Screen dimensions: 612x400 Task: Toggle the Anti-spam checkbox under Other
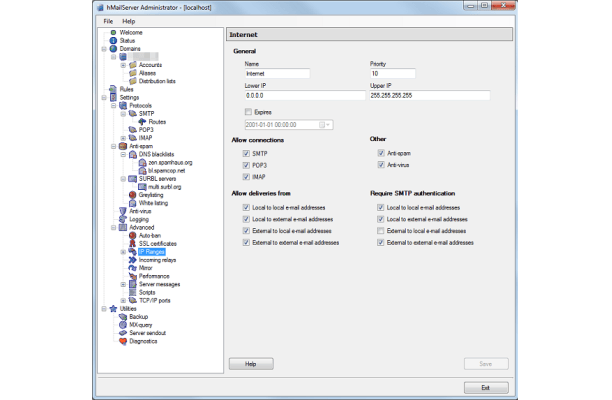click(381, 153)
